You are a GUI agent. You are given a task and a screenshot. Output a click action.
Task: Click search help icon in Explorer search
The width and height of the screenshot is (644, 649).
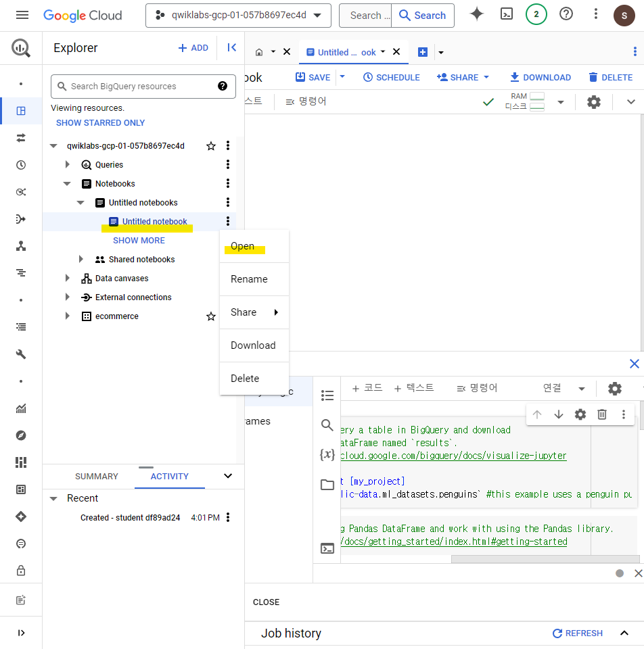[x=223, y=86]
